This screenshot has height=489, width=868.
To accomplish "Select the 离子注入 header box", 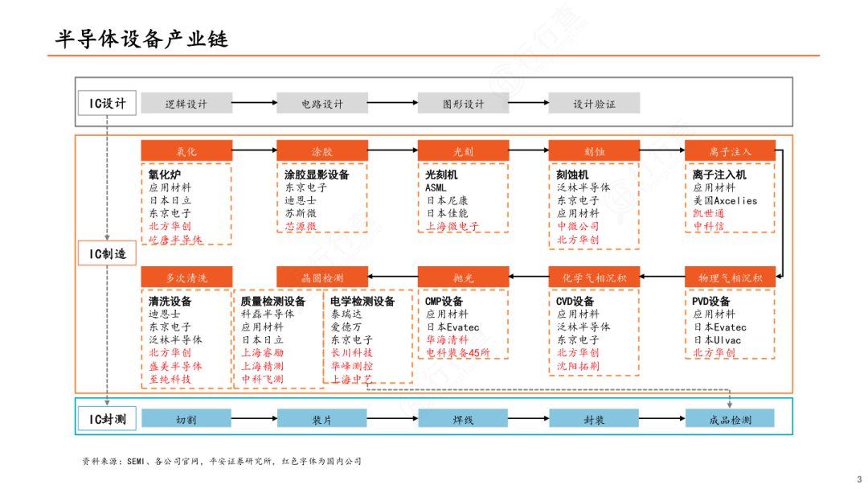I will click(730, 151).
